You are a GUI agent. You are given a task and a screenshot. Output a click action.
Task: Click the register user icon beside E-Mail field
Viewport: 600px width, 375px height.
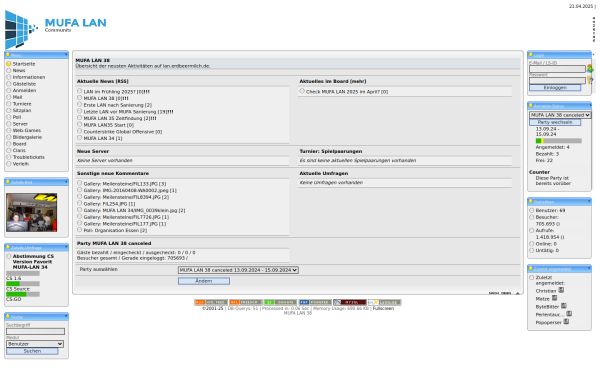click(x=590, y=69)
